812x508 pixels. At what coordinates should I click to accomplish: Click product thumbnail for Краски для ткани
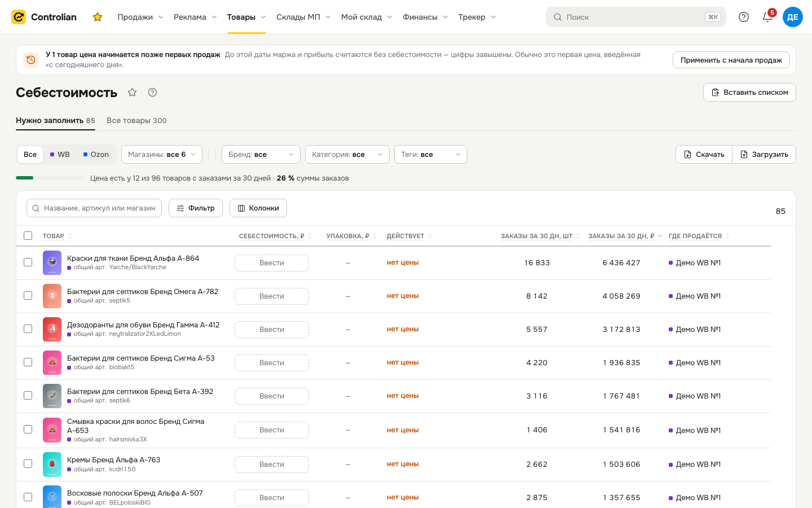coord(52,262)
